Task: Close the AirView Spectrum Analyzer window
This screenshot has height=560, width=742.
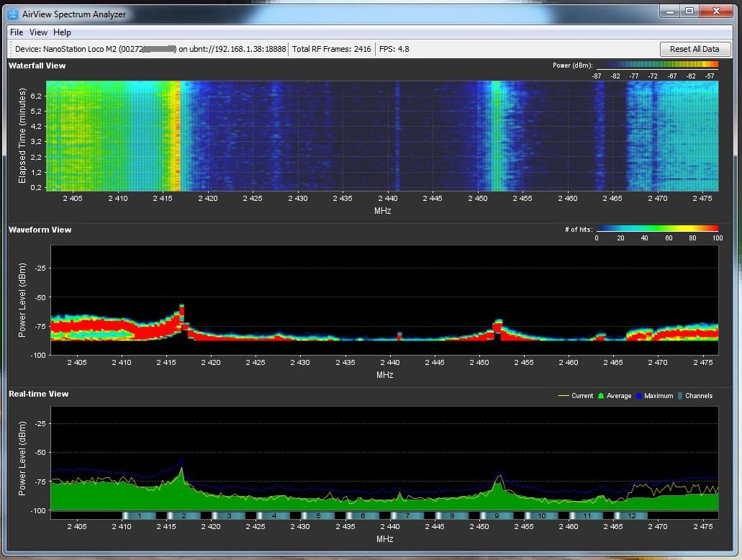Action: pos(717,11)
